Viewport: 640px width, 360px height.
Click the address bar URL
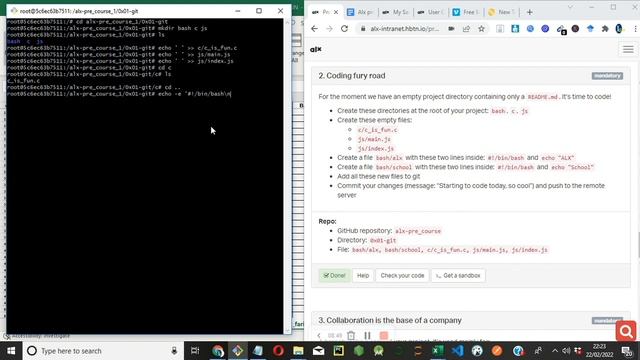(405, 29)
